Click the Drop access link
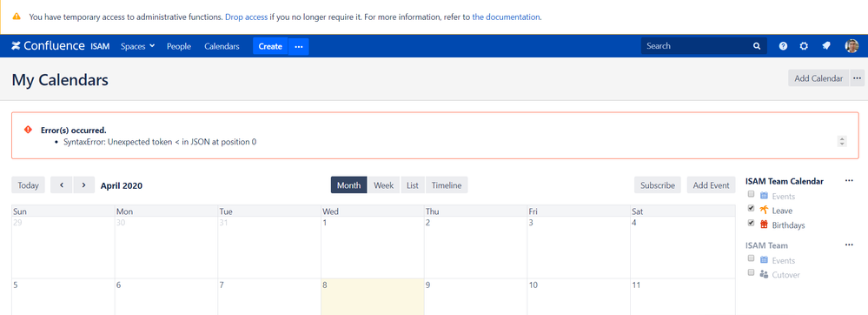This screenshot has height=315, width=868. [247, 17]
